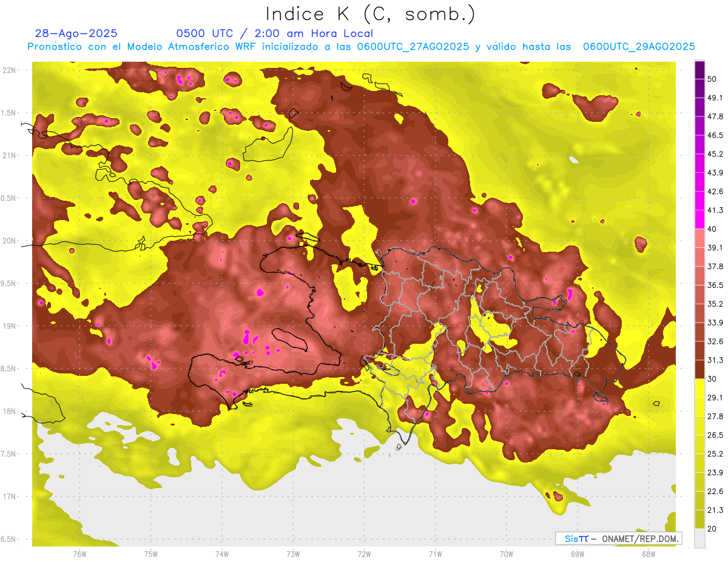Click colorbar value "49.1"
This screenshot has width=728, height=562.
click(715, 98)
